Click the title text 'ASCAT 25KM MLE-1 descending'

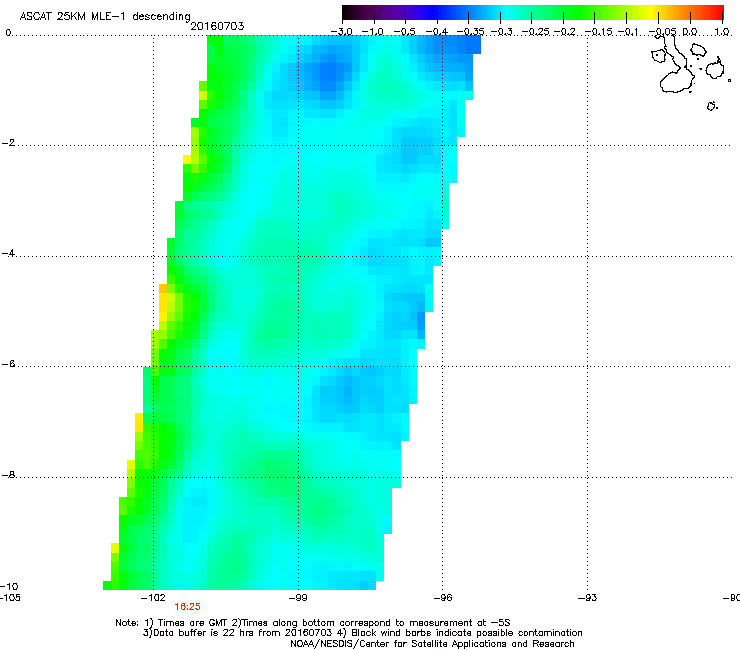click(x=105, y=16)
